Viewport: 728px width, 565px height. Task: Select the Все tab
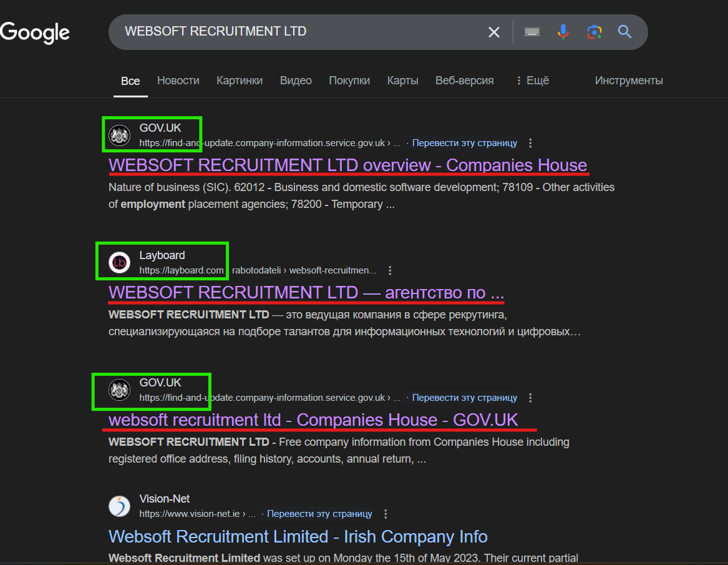130,81
